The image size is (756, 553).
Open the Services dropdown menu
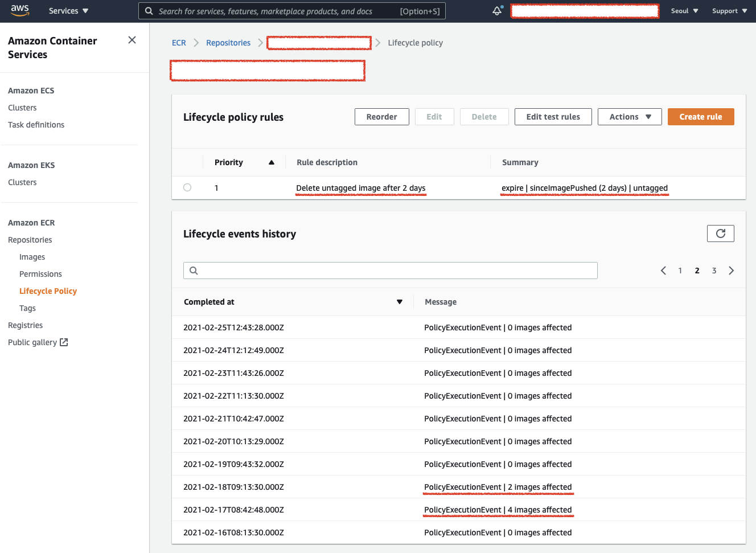(68, 11)
